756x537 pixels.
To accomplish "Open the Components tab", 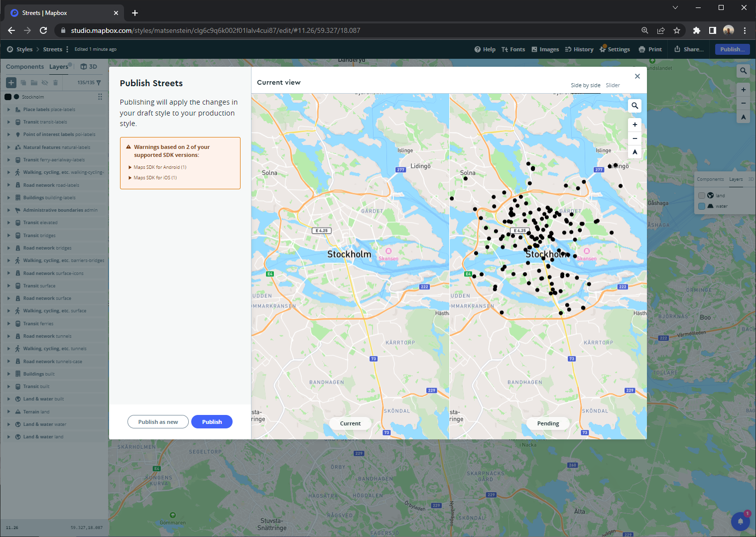I will pos(25,67).
